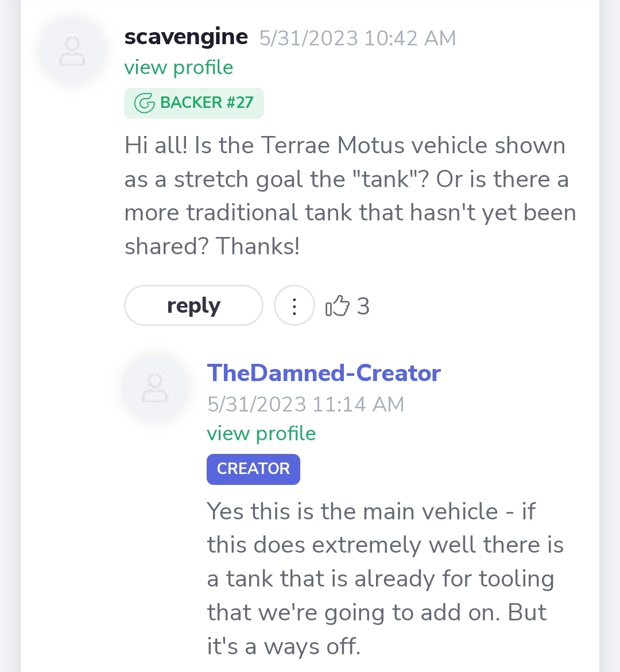
Task: Open the TheDamned-Creator username link
Action: (x=324, y=373)
